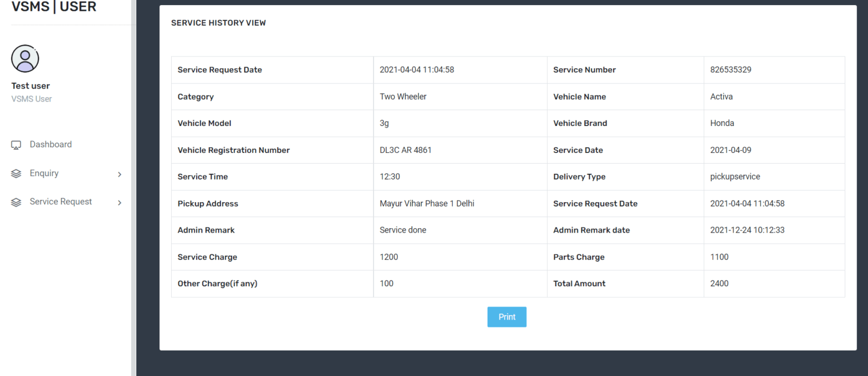Image resolution: width=868 pixels, height=376 pixels.
Task: Click the Honda Vehicle Brand cell
Action: point(722,123)
